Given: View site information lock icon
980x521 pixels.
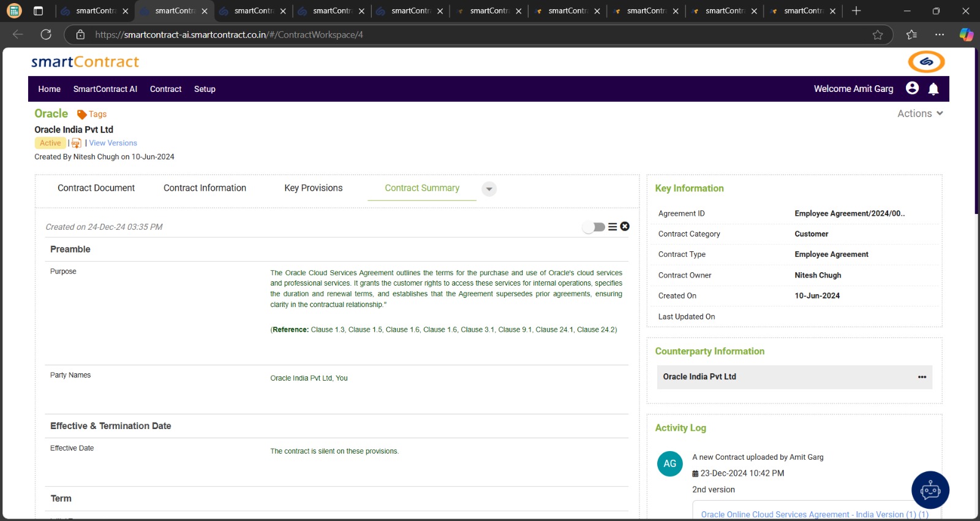Looking at the screenshot, I should pos(80,34).
